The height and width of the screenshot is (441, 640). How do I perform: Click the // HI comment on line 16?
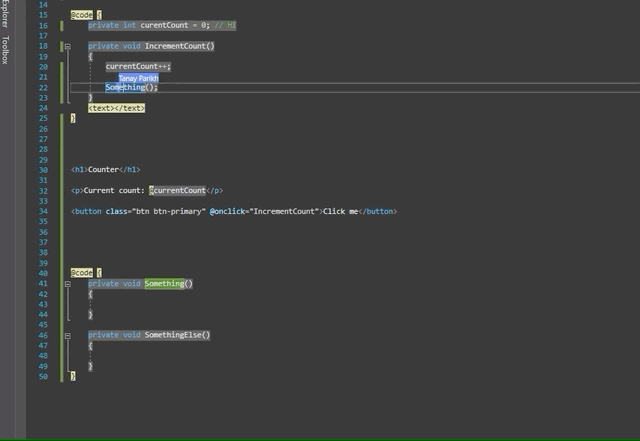[225, 25]
